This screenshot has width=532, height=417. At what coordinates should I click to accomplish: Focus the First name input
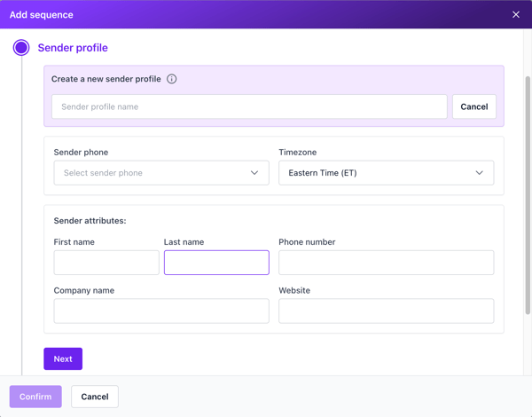(x=106, y=263)
